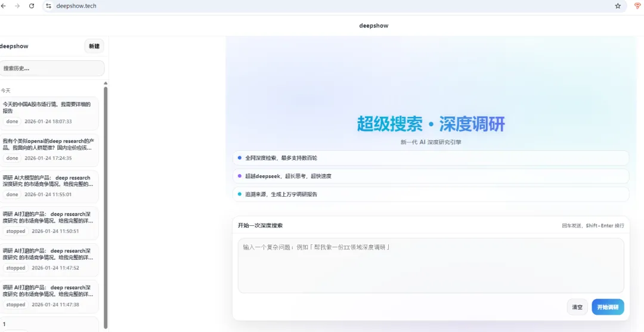Click the question text area 输入一个复杂问题
The height and width of the screenshot is (332, 644).
pyautogui.click(x=431, y=265)
